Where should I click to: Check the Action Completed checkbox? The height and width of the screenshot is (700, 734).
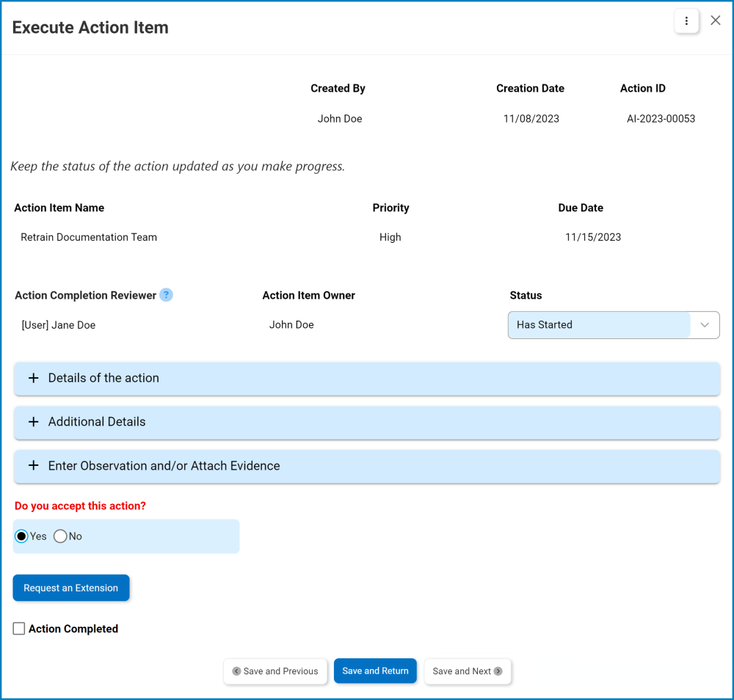pyautogui.click(x=19, y=629)
